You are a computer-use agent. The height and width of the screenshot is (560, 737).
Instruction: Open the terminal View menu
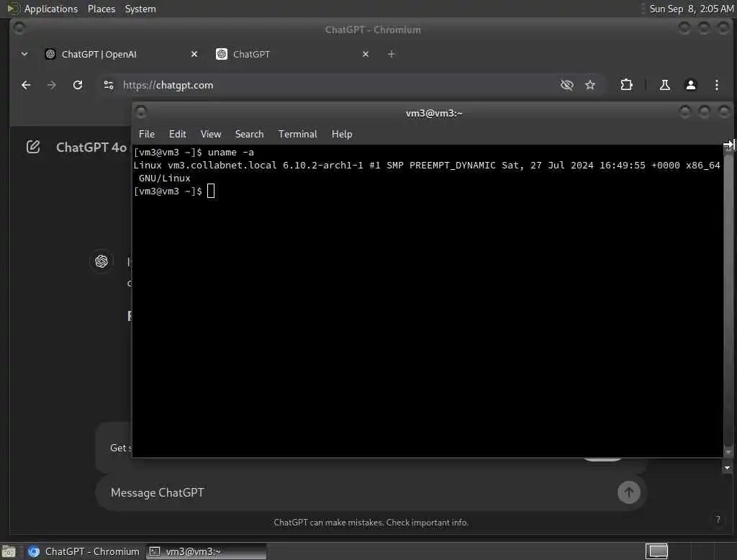click(x=211, y=134)
